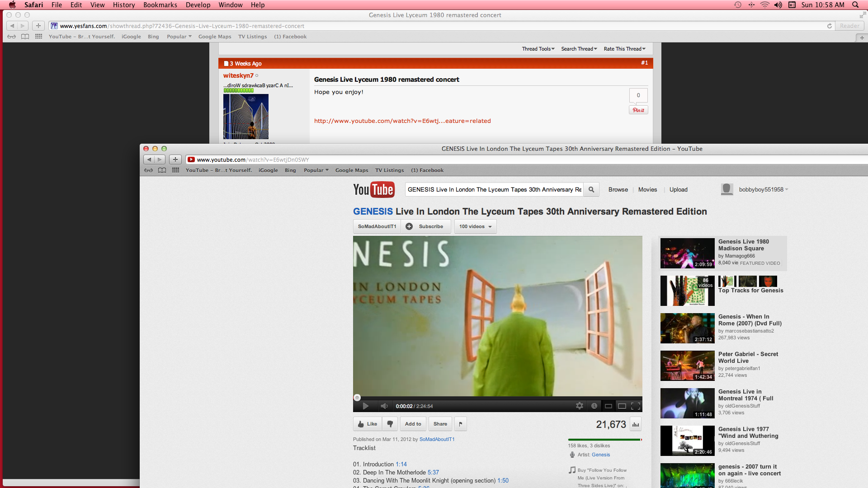Open Genesis Live 1980 Madison Square thumbnail
This screenshot has height=488, width=868.
tap(687, 253)
